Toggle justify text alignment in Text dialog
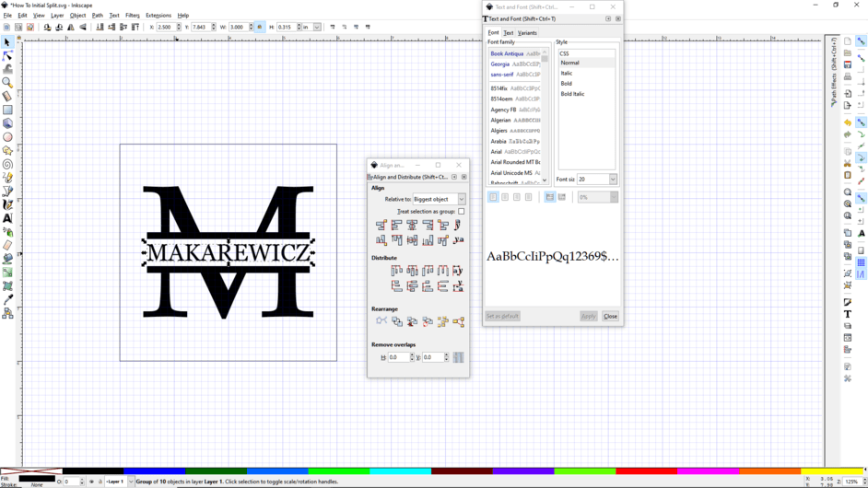This screenshot has height=488, width=868. point(529,197)
